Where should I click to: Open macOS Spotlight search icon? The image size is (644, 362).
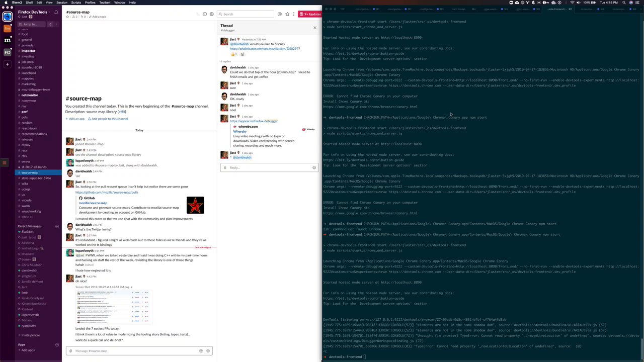[x=624, y=3]
